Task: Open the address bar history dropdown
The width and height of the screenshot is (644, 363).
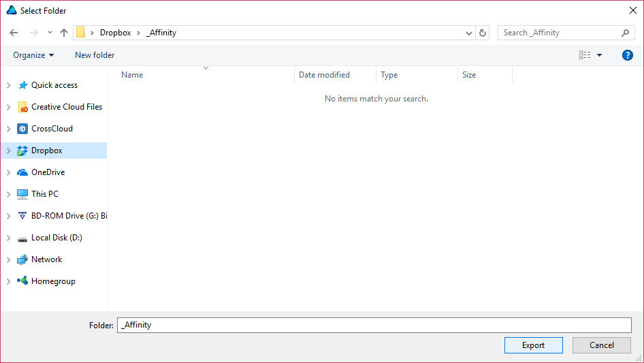Action: [469, 33]
